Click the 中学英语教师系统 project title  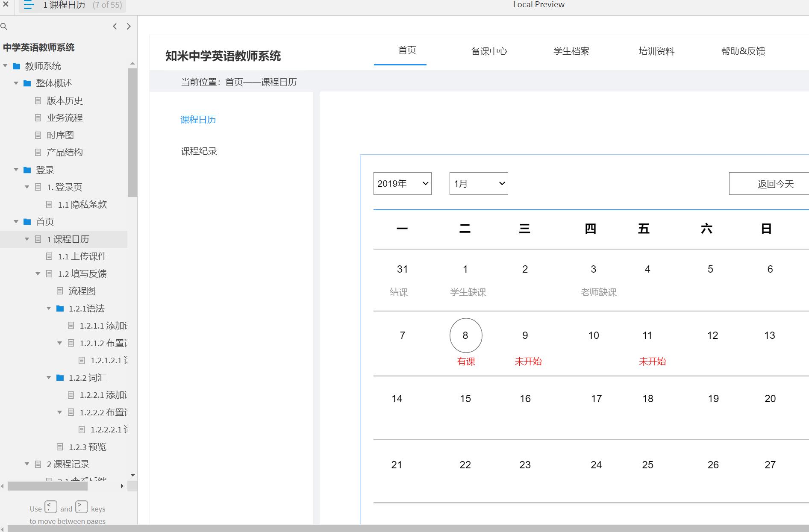coord(39,47)
